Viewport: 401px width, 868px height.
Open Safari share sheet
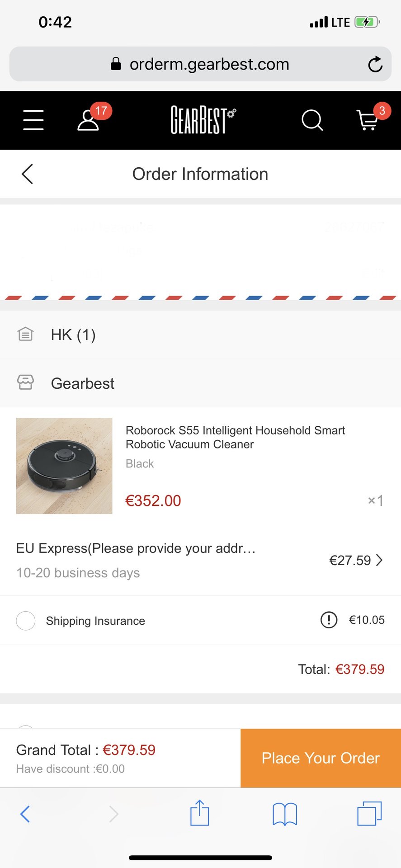click(199, 813)
